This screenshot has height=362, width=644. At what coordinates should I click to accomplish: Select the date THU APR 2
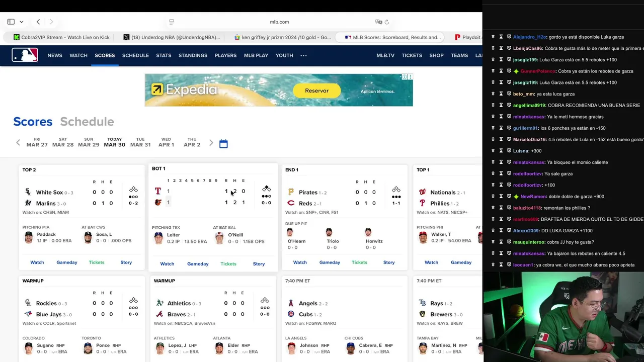point(192,142)
